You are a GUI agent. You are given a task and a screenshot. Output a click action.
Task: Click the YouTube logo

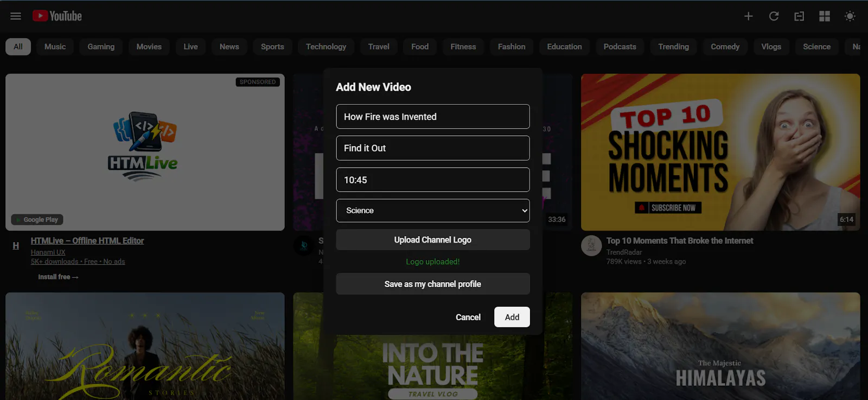click(57, 16)
